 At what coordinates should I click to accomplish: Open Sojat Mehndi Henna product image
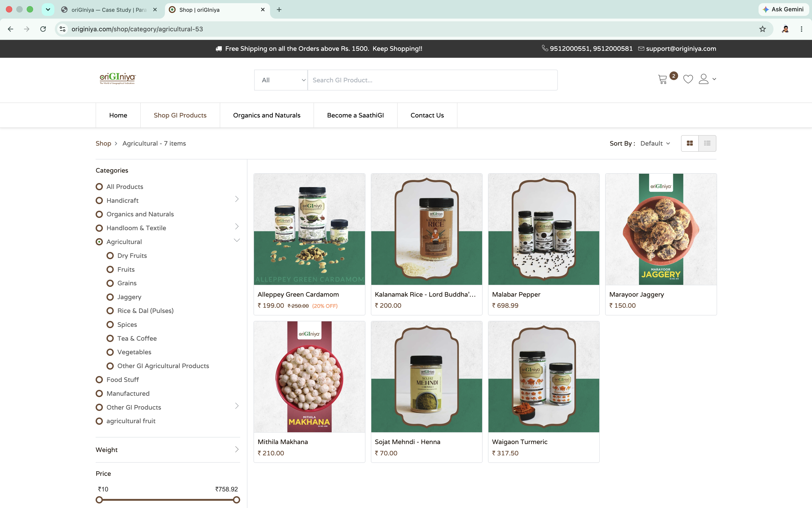pos(426,377)
